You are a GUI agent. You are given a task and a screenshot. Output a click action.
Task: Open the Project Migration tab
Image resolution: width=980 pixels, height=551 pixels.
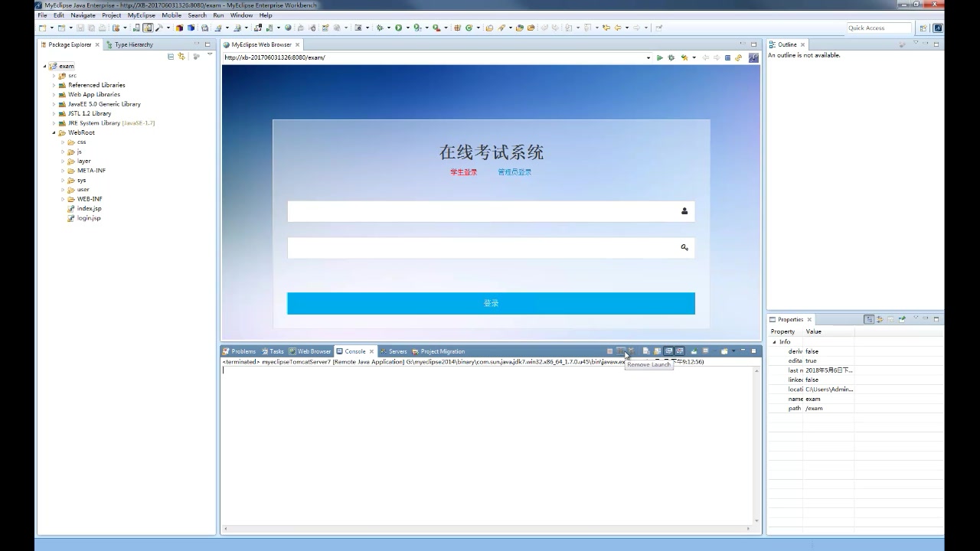[438, 351]
